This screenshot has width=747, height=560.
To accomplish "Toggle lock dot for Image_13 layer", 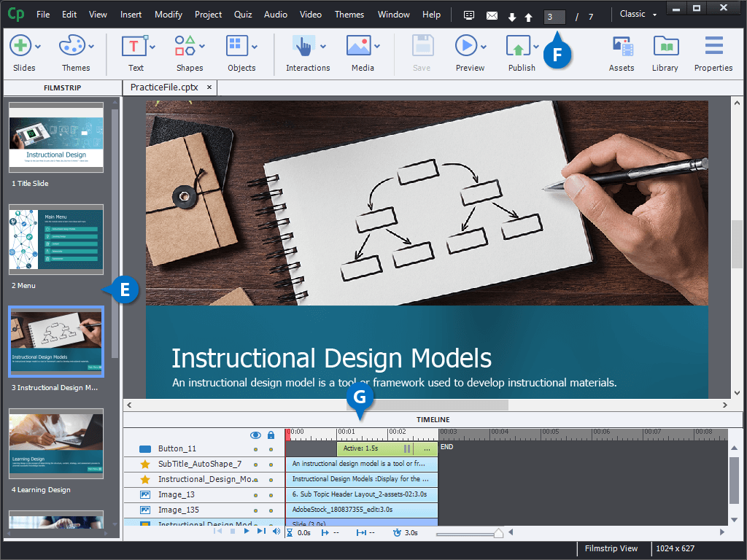I will [271, 495].
